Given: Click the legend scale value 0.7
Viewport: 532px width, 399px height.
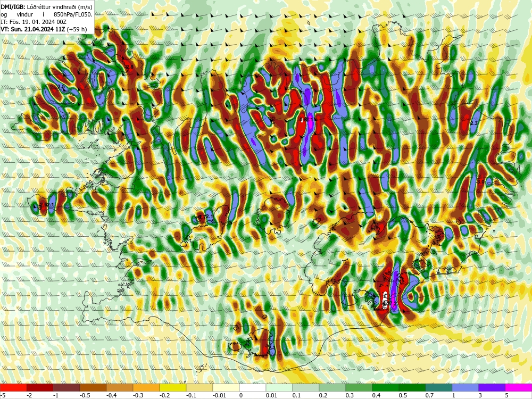Looking at the screenshot, I should click(x=429, y=395).
